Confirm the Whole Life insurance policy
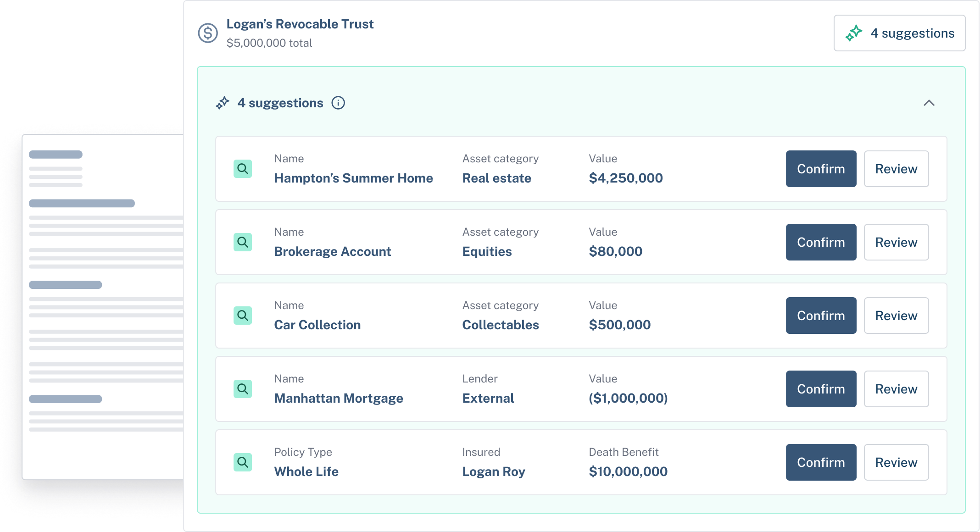 (821, 462)
